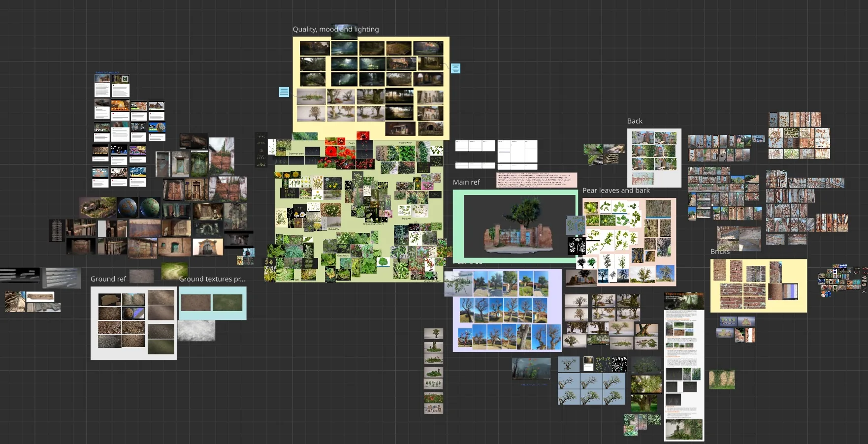
Task: Select the "Ground textures pr..." label
Action: pyautogui.click(x=212, y=279)
